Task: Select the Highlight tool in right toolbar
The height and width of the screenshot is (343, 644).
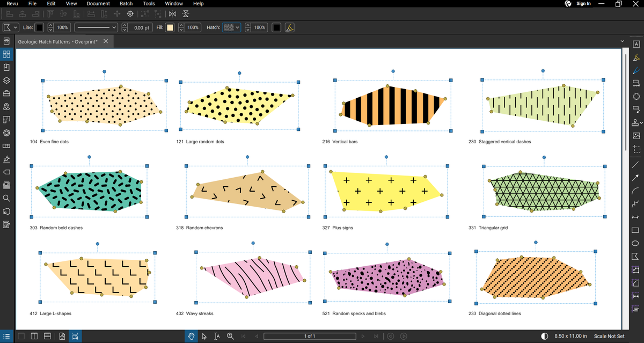Action: 636,57
